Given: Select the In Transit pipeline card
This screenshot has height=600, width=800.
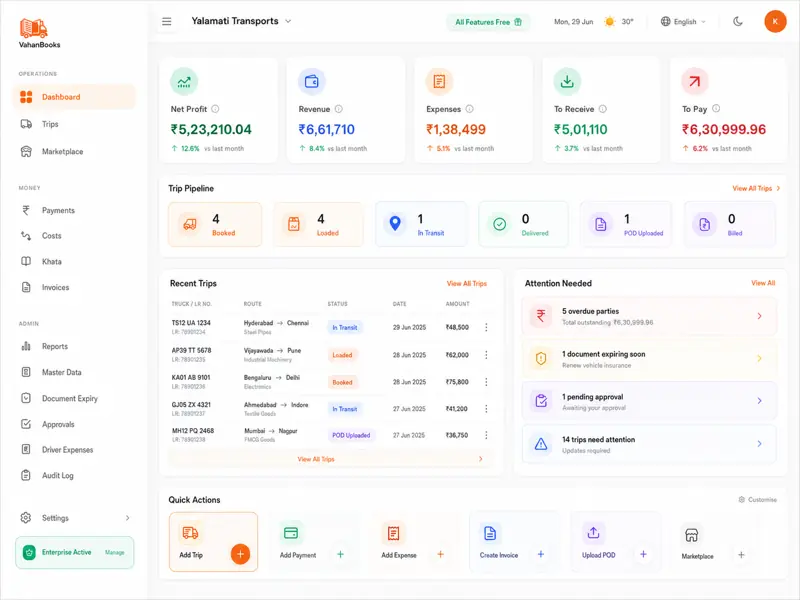Looking at the screenshot, I should coord(421,224).
